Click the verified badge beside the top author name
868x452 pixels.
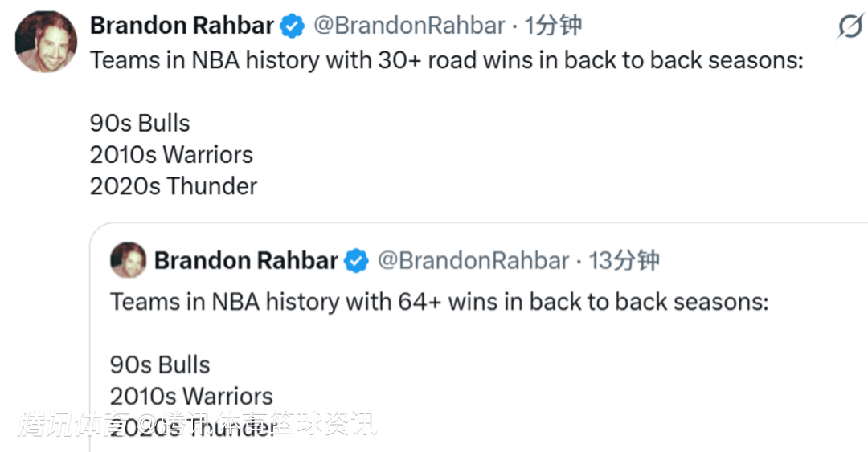[x=292, y=26]
